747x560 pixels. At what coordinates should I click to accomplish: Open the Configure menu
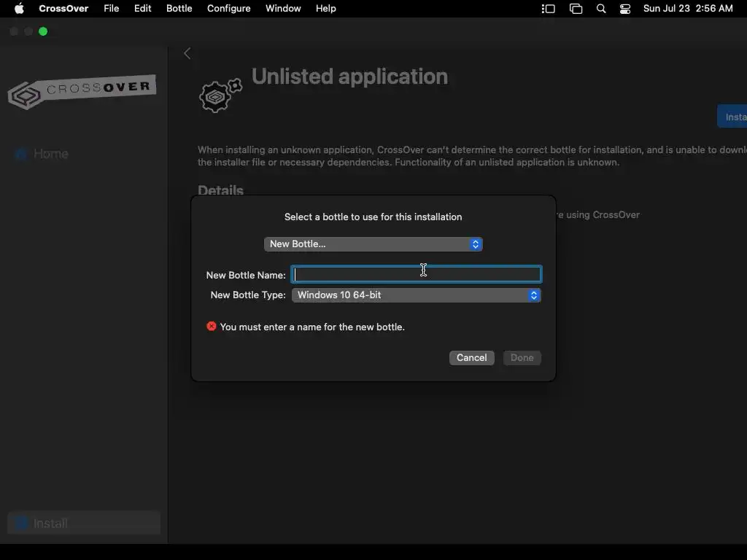[228, 9]
